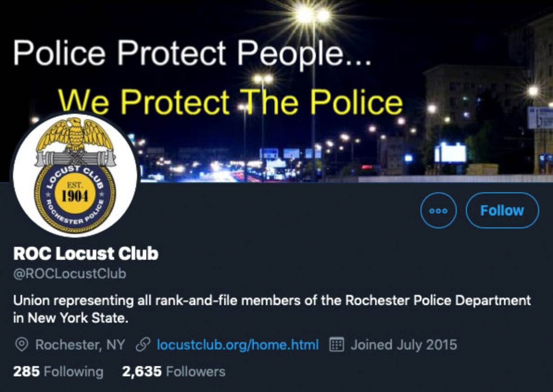The width and height of the screenshot is (553, 392).
Task: Click the yellow 'We Protect The Police' text
Action: [230, 101]
